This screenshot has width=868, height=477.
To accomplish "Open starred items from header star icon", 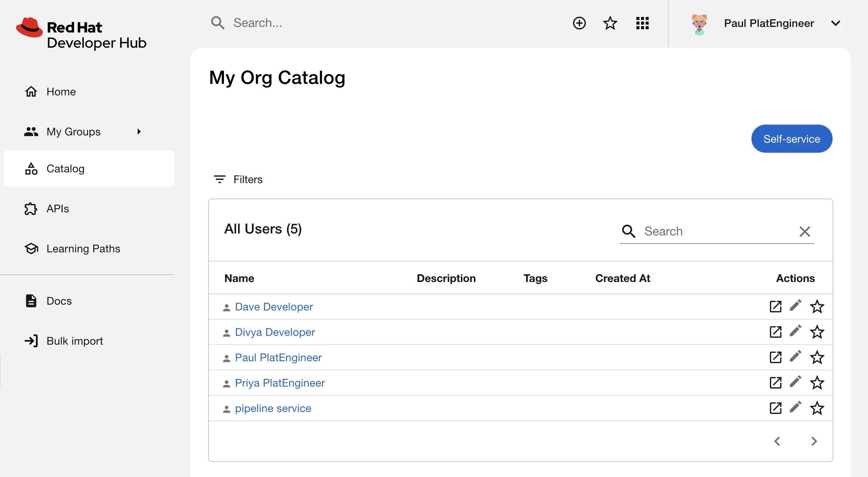I will point(610,23).
